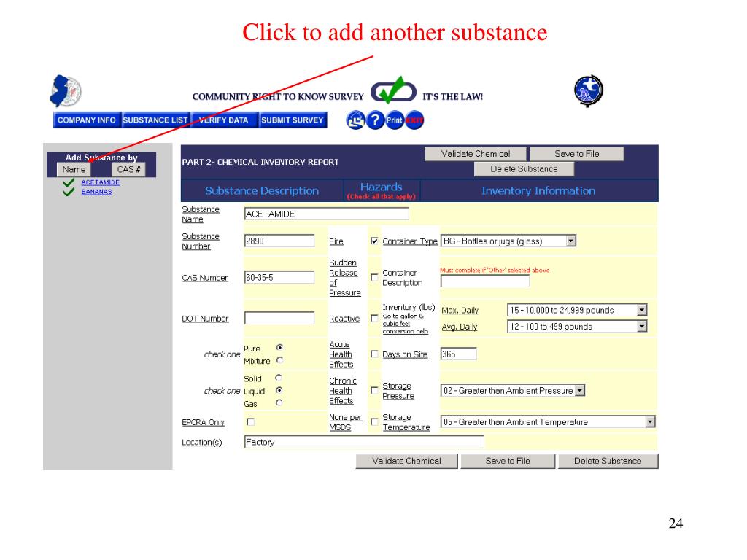Click the Container Description field
Image resolution: width=747 pixels, height=560 pixels.
point(485,281)
